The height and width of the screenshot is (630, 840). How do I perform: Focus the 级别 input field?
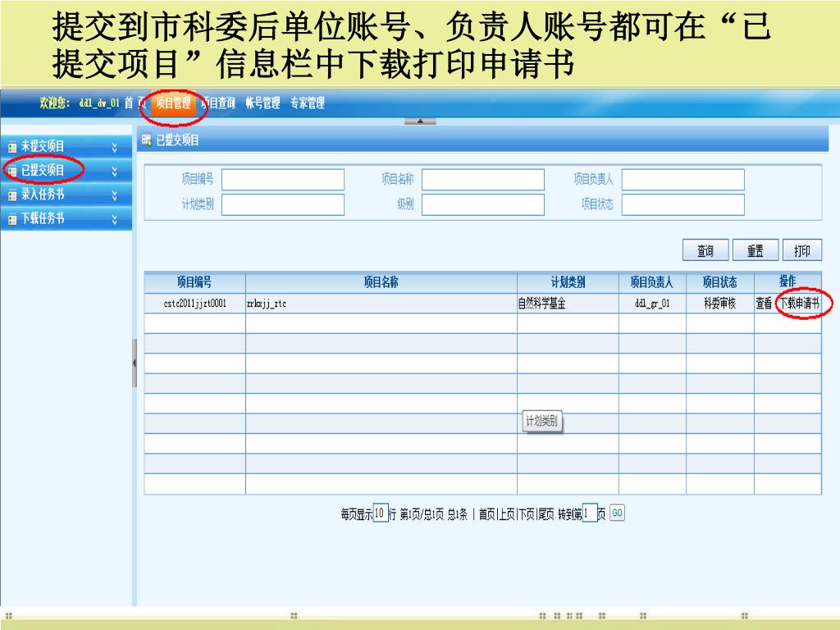coord(482,204)
